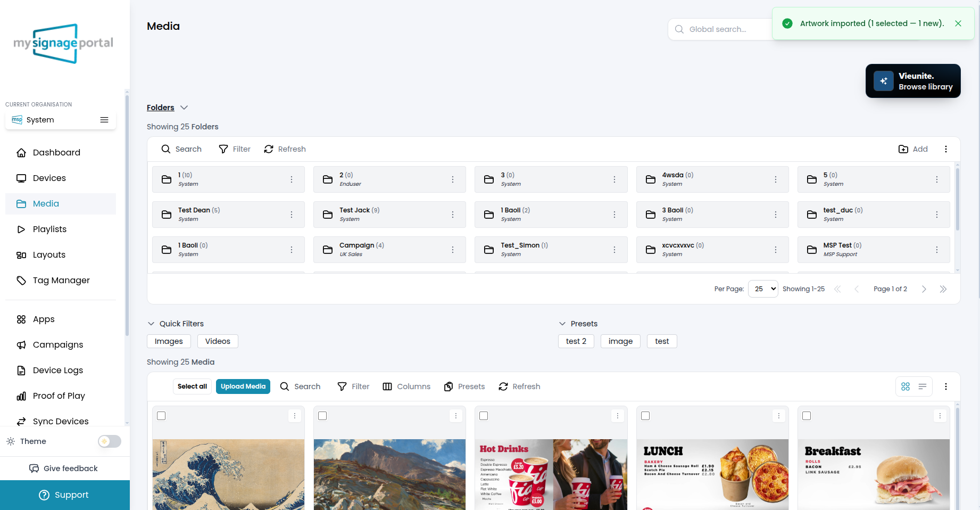This screenshot has width=980, height=510.
Task: Open the organisation hamburger menu next to System
Action: pos(104,120)
